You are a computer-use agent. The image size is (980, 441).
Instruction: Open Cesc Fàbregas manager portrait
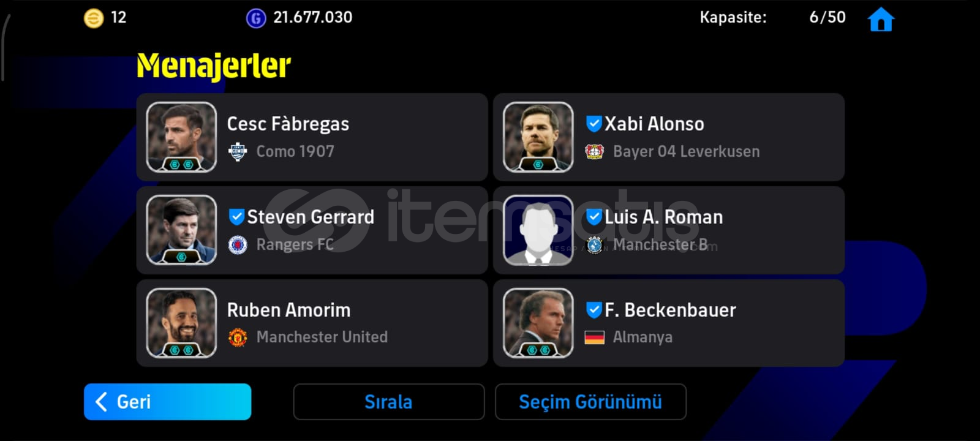181,137
